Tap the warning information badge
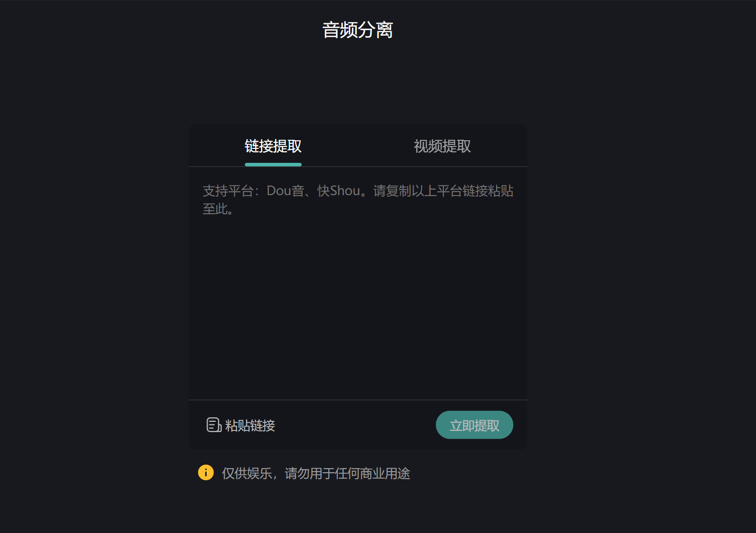The image size is (756, 533). 206,473
